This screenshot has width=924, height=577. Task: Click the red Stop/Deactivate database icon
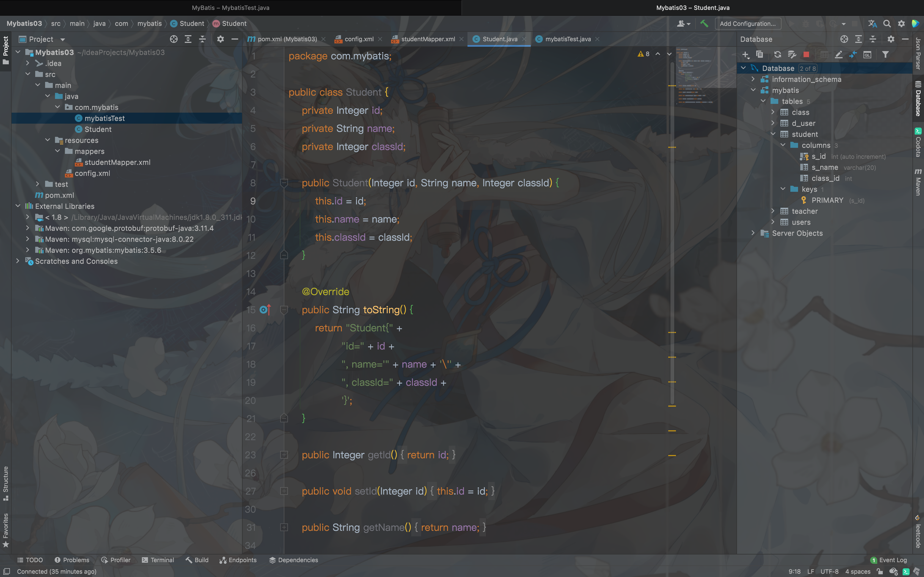806,55
